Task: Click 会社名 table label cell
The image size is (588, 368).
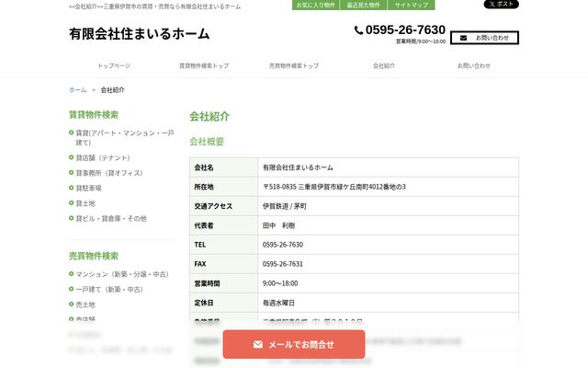Action: (224, 167)
